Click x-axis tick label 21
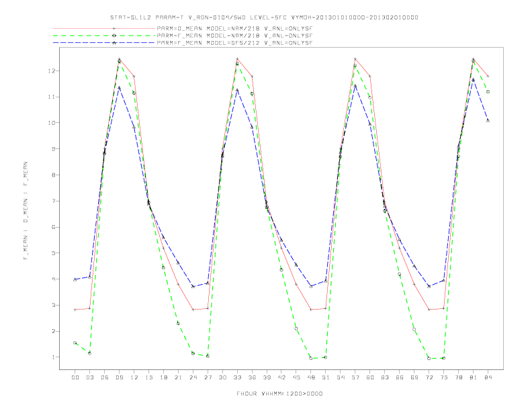The height and width of the screenshot is (411, 532). 178,377
